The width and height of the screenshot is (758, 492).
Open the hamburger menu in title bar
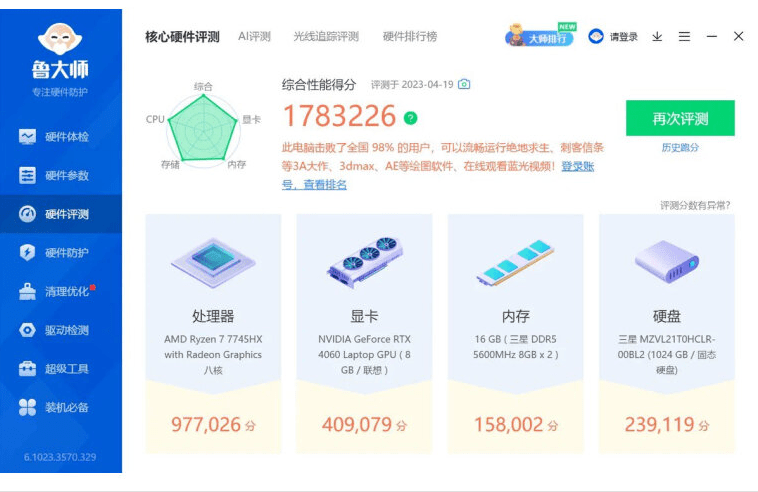click(684, 37)
